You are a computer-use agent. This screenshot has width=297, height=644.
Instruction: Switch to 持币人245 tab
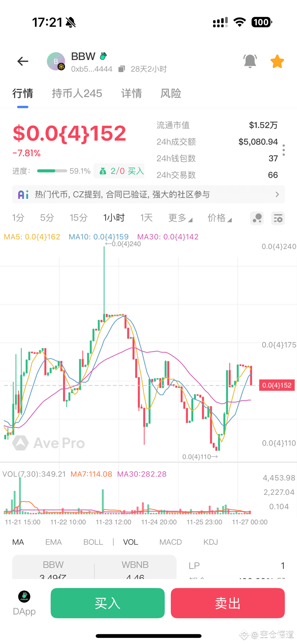click(x=77, y=94)
